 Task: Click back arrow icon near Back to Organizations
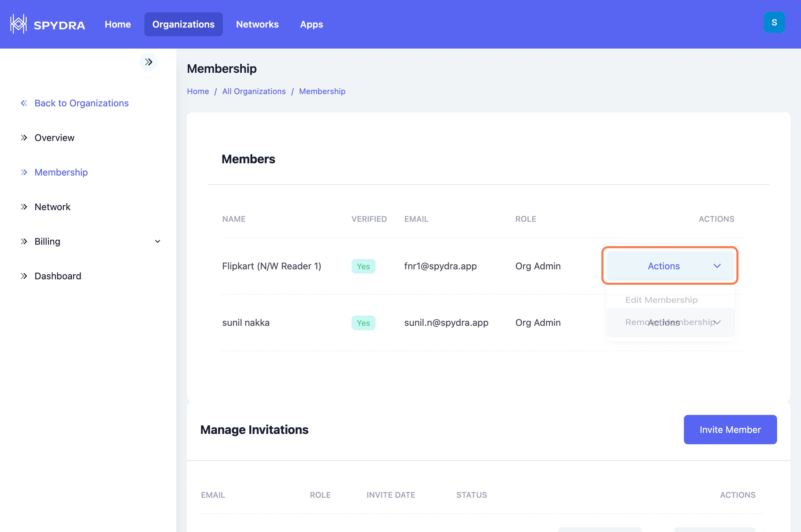pos(24,103)
